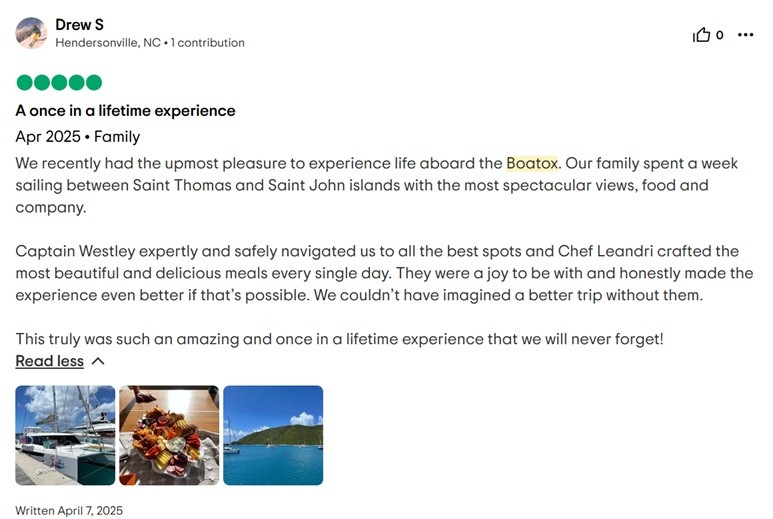Click the "1 contribution" link
773x519 pixels.
[208, 43]
